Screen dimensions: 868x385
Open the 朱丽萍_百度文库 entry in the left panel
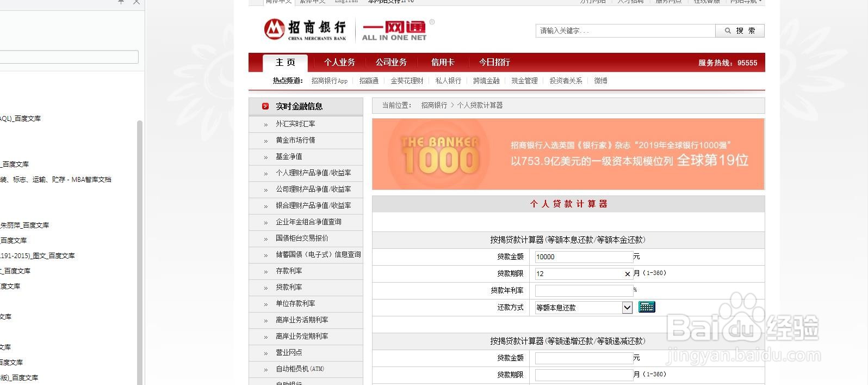click(24, 225)
